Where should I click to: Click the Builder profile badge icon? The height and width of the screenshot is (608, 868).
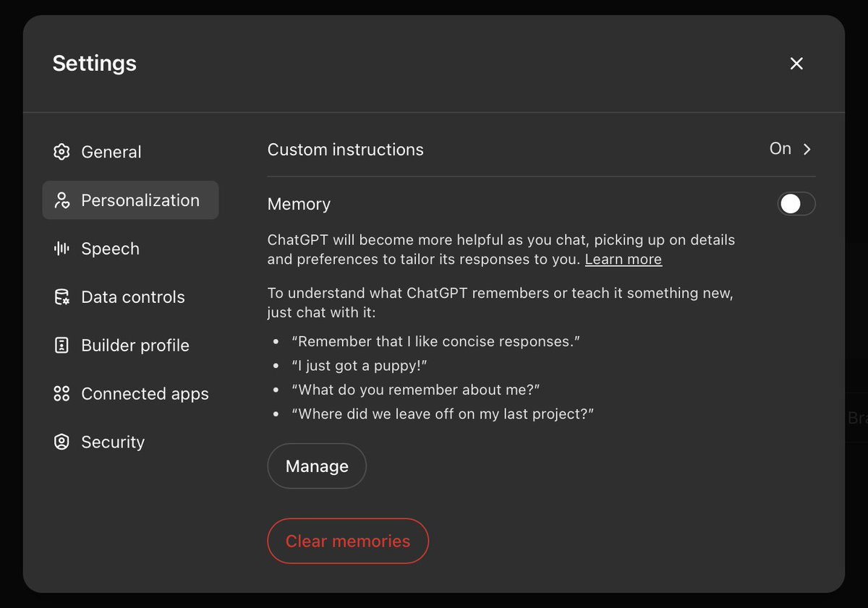click(x=61, y=346)
